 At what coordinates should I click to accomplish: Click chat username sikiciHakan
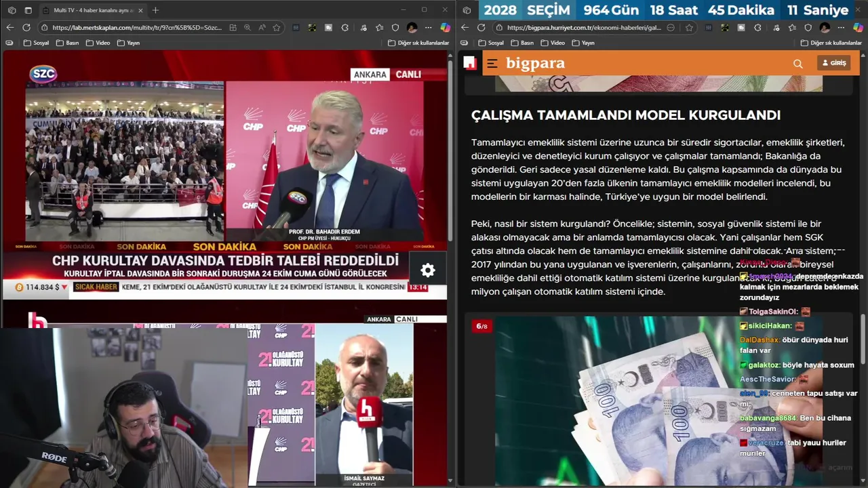click(x=769, y=326)
